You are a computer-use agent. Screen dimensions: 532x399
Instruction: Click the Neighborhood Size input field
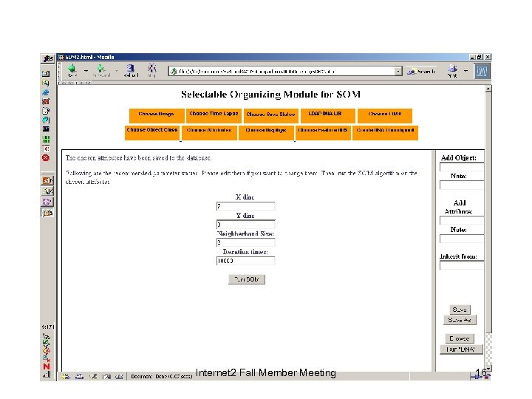pyautogui.click(x=245, y=242)
